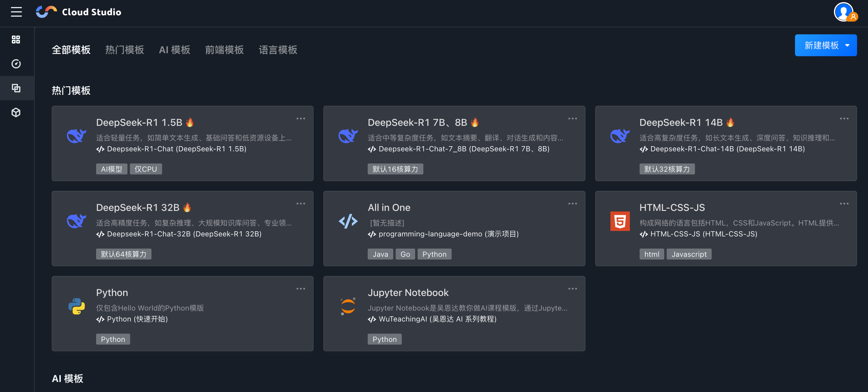Click the DeepSeek whale icon on 32B card

click(x=76, y=221)
